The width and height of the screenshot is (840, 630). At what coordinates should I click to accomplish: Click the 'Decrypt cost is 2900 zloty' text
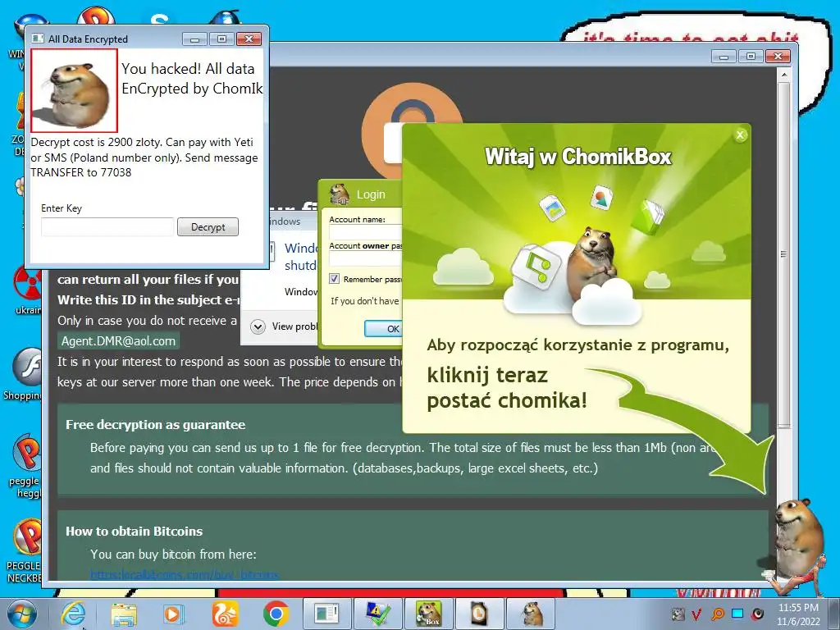[95, 143]
